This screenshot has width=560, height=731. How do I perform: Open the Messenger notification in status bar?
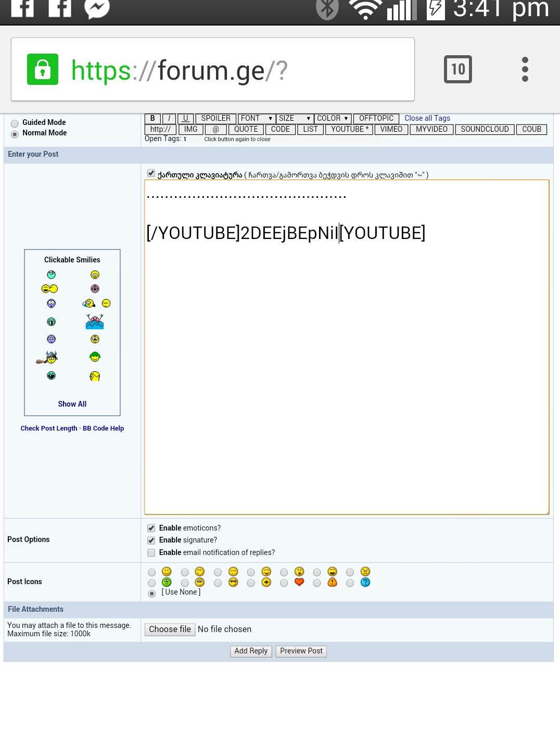(x=97, y=8)
